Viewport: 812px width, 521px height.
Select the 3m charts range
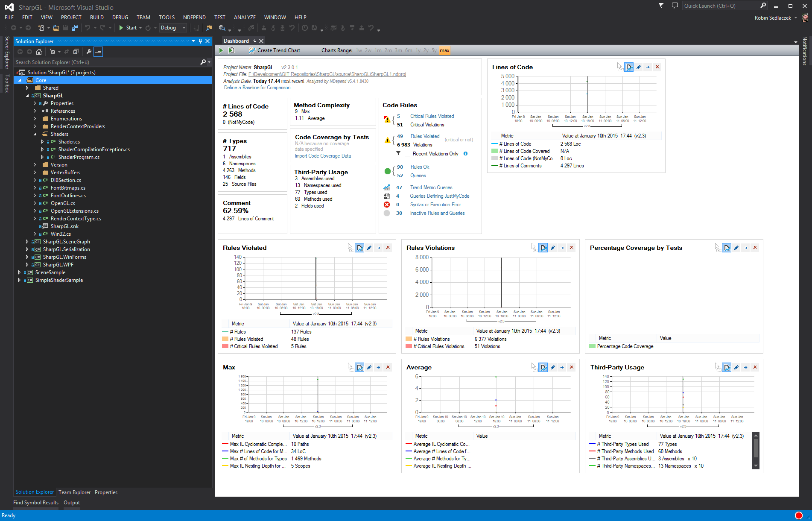tap(398, 50)
